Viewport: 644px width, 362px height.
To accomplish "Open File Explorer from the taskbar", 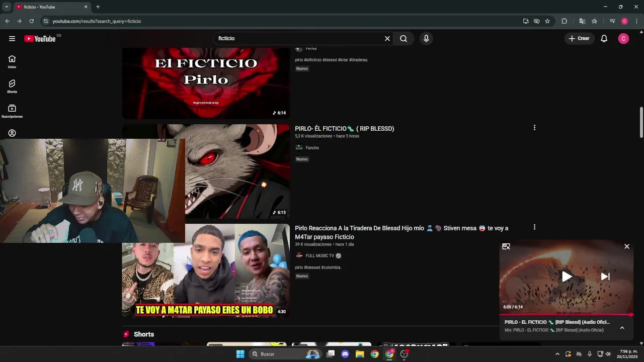I will click(x=360, y=354).
